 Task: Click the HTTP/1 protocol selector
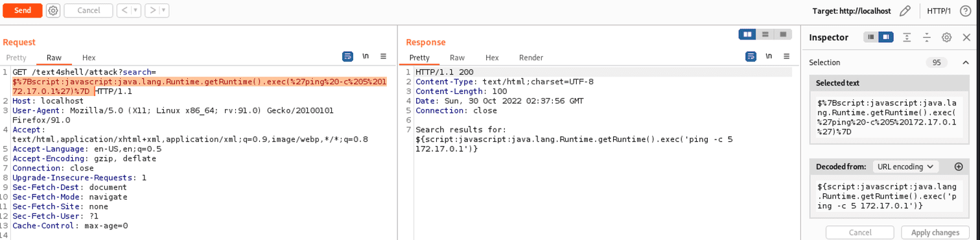939,11
